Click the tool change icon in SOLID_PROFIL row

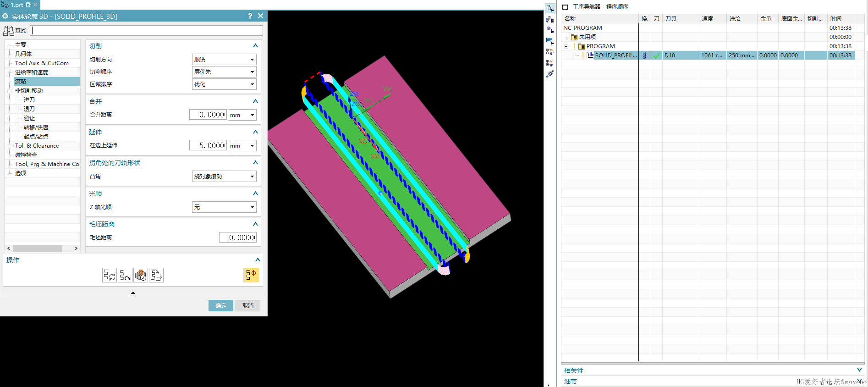644,55
